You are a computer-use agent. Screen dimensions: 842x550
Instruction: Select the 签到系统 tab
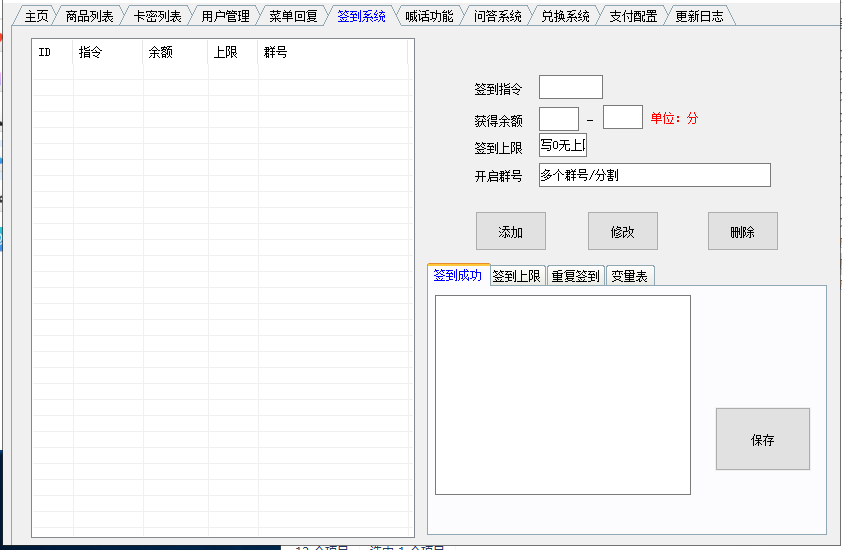[x=361, y=16]
